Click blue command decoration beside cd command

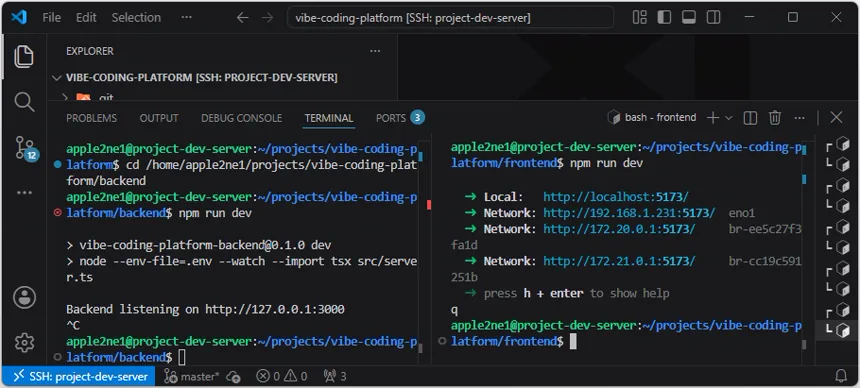(x=58, y=164)
